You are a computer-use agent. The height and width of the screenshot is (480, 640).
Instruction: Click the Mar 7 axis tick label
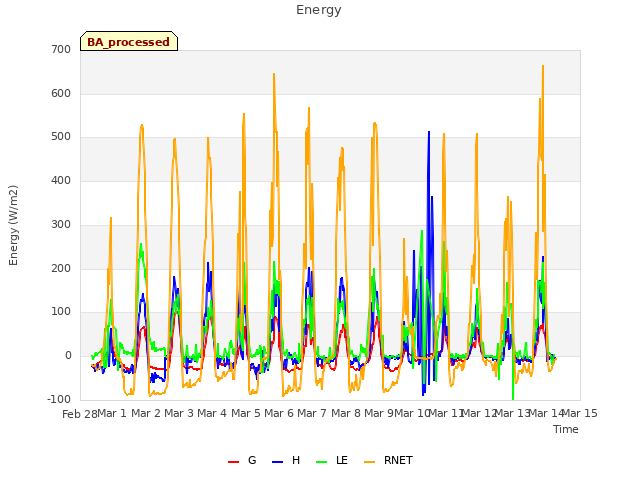[312, 413]
